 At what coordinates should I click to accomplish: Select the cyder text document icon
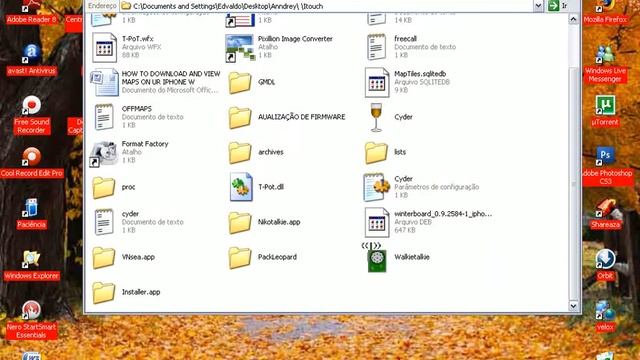coord(104,222)
